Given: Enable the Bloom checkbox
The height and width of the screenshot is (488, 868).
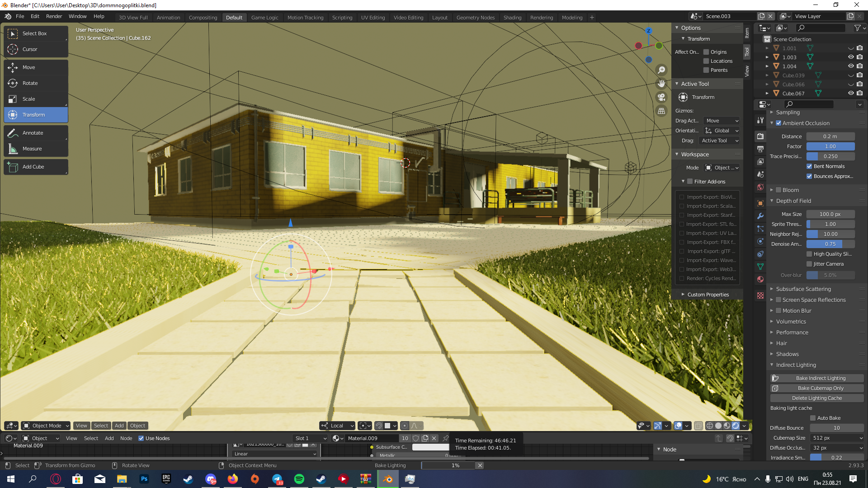Looking at the screenshot, I should (778, 190).
